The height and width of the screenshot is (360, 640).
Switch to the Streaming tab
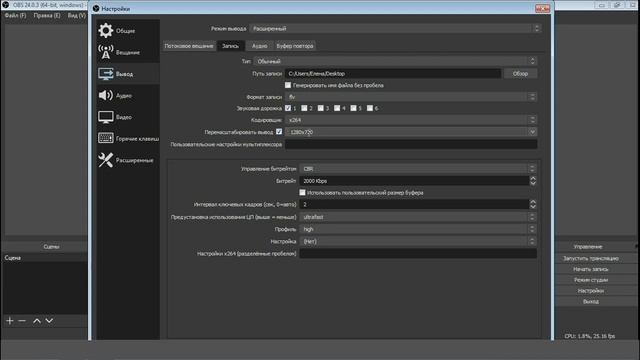tap(189, 46)
